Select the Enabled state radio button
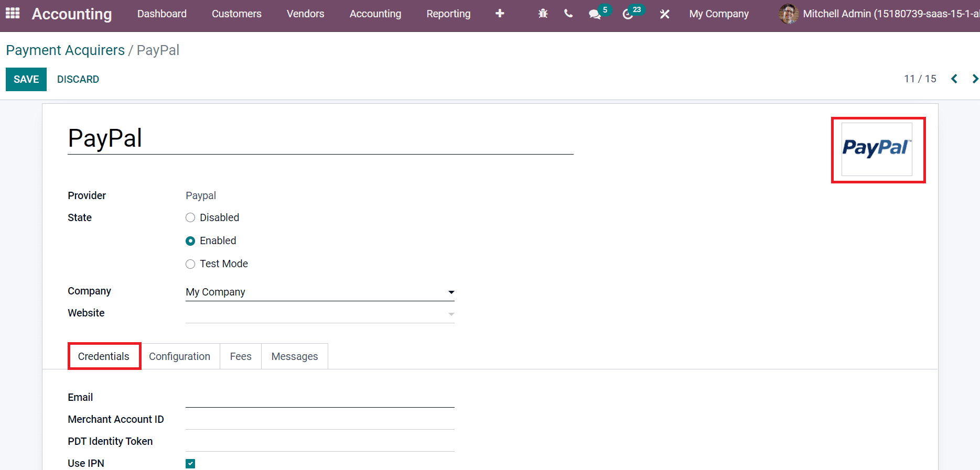980x470 pixels. tap(190, 241)
